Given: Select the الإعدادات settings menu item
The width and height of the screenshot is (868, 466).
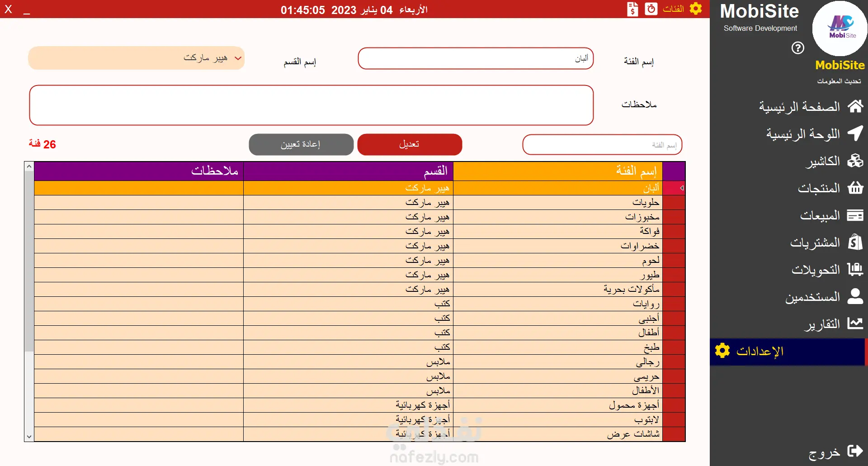Looking at the screenshot, I should pyautogui.click(x=788, y=352).
